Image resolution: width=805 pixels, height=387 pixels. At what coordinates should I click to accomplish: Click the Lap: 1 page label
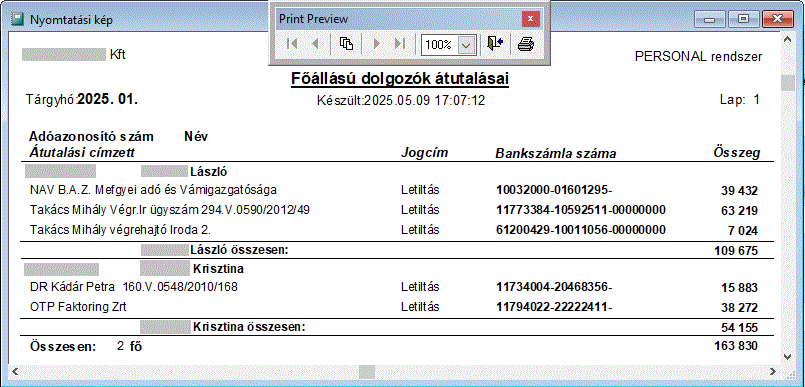[x=739, y=100]
